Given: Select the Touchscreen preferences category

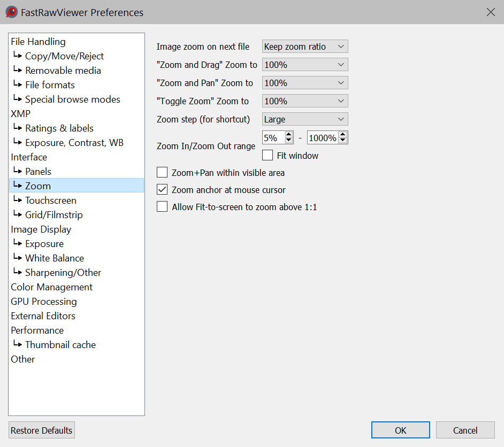Looking at the screenshot, I should click(x=50, y=201).
